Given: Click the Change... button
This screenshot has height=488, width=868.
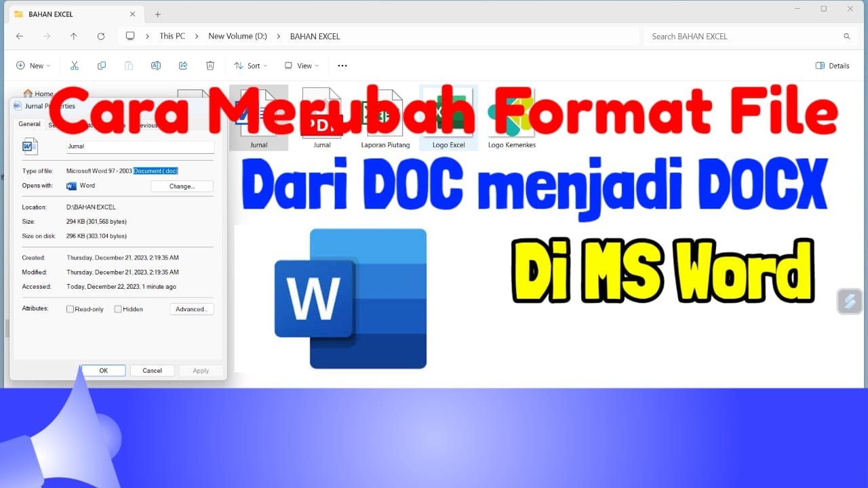Looking at the screenshot, I should [x=182, y=186].
